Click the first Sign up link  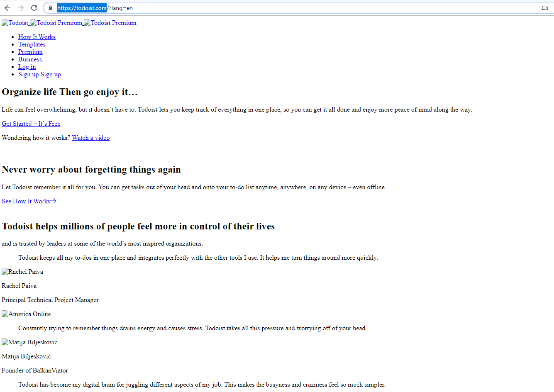click(x=28, y=74)
